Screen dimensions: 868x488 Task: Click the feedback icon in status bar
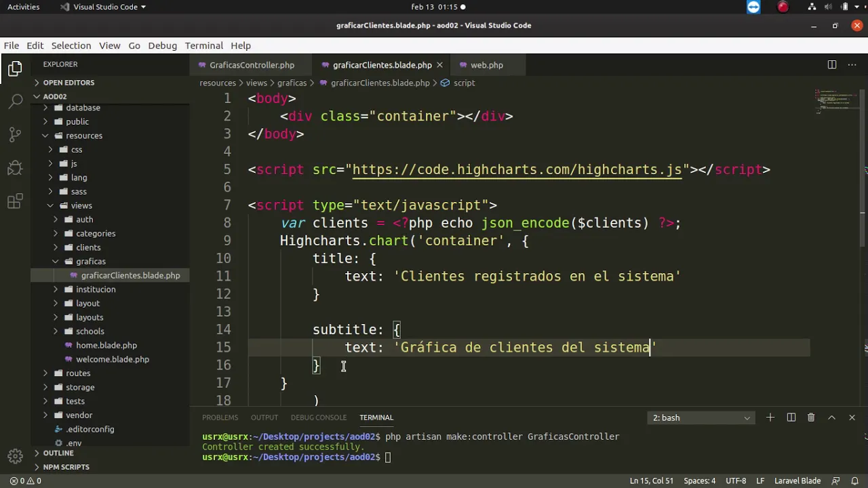836,481
